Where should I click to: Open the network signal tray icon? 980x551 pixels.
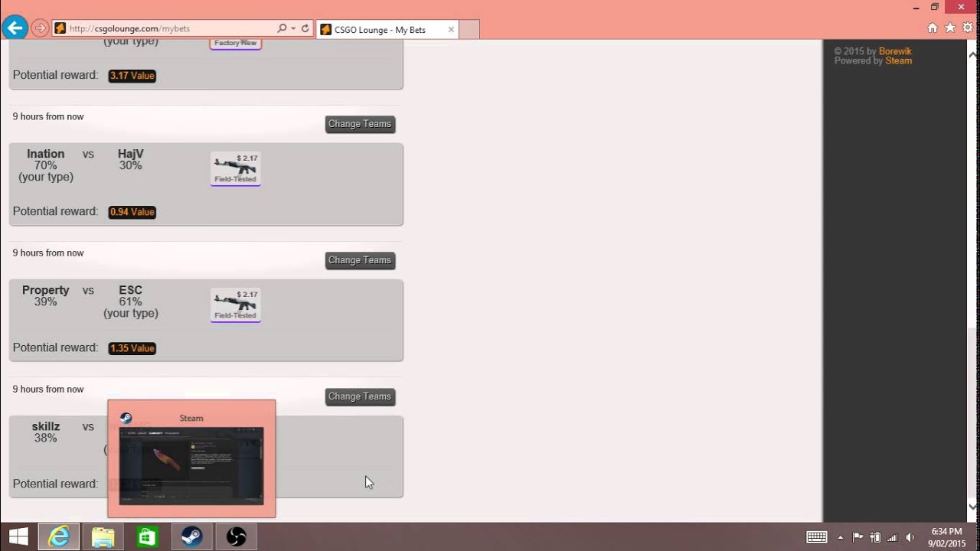pyautogui.click(x=892, y=537)
